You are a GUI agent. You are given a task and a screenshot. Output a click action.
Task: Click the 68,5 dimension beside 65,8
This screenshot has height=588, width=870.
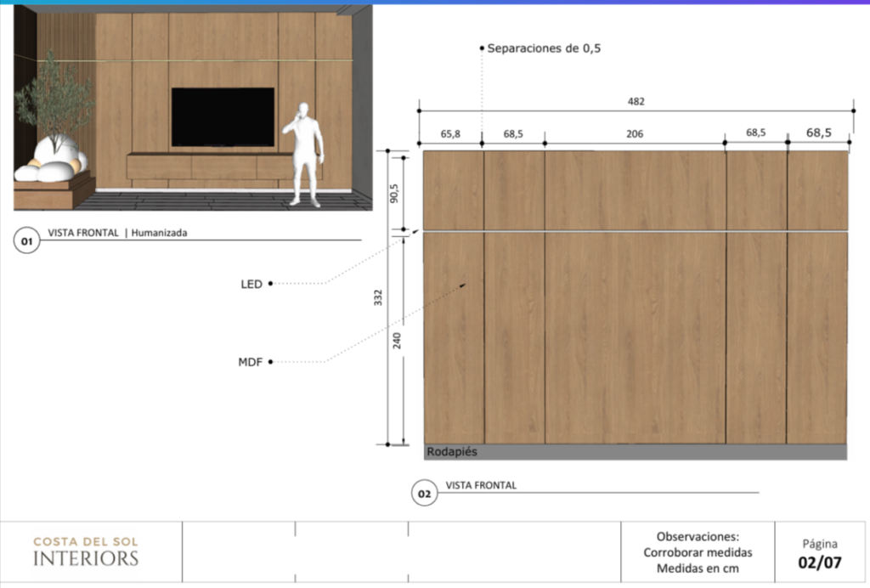point(513,133)
